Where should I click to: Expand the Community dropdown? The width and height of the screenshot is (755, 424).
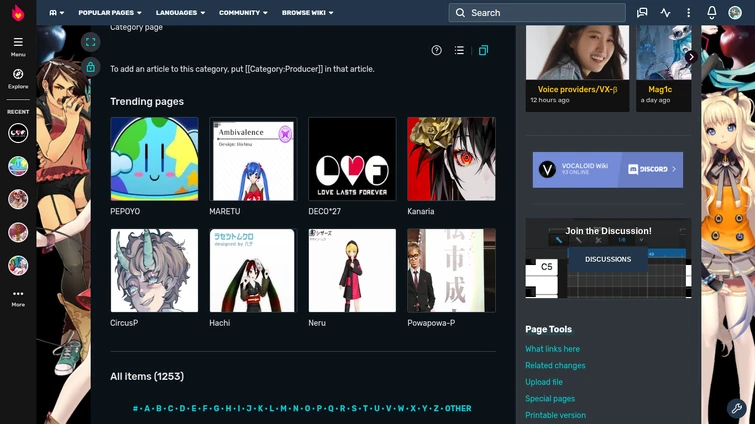[x=243, y=13]
